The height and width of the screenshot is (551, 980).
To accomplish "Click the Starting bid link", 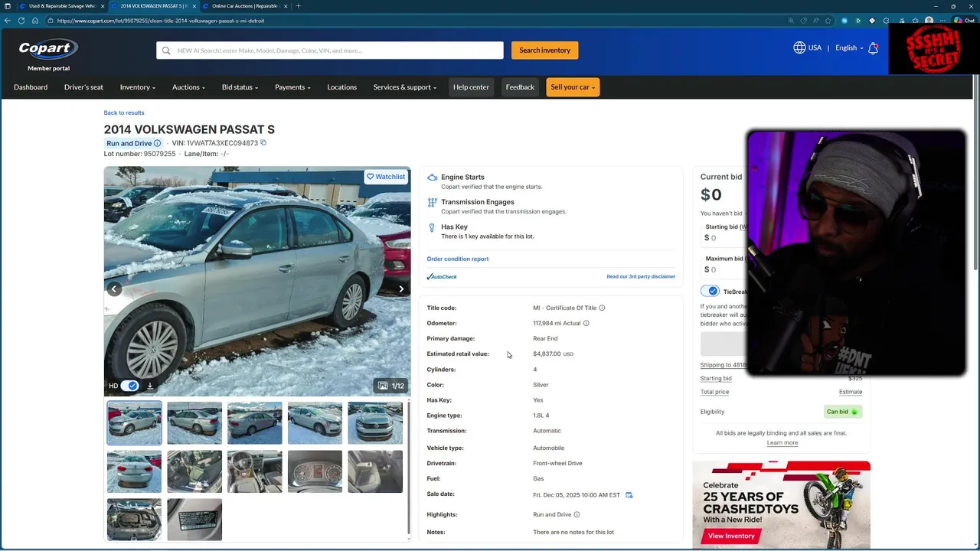I will pos(716,378).
